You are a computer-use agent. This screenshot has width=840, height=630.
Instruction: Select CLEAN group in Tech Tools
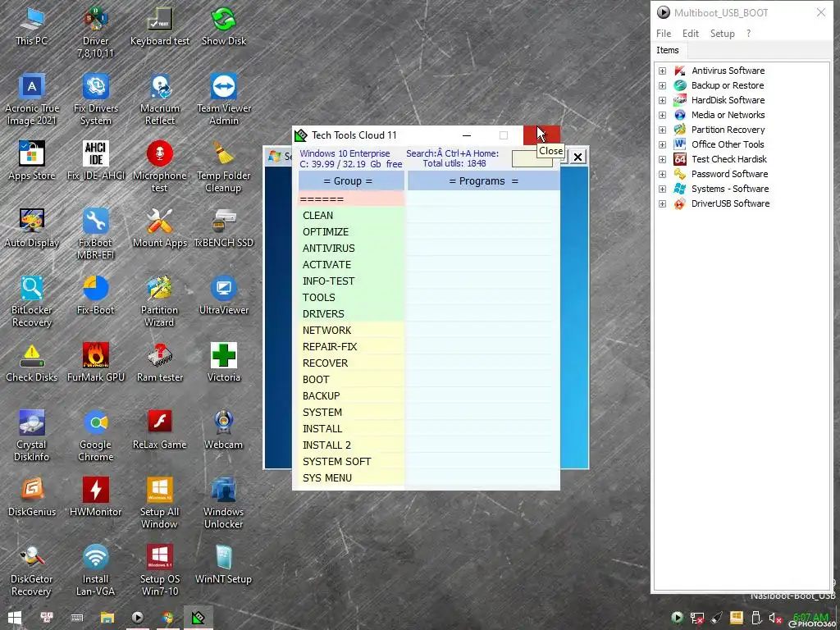[351, 216]
